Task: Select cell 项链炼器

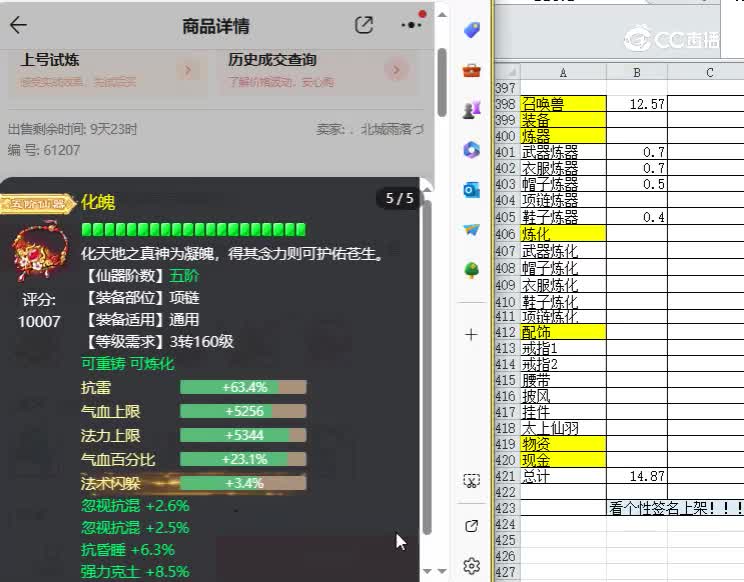Action: [x=563, y=201]
